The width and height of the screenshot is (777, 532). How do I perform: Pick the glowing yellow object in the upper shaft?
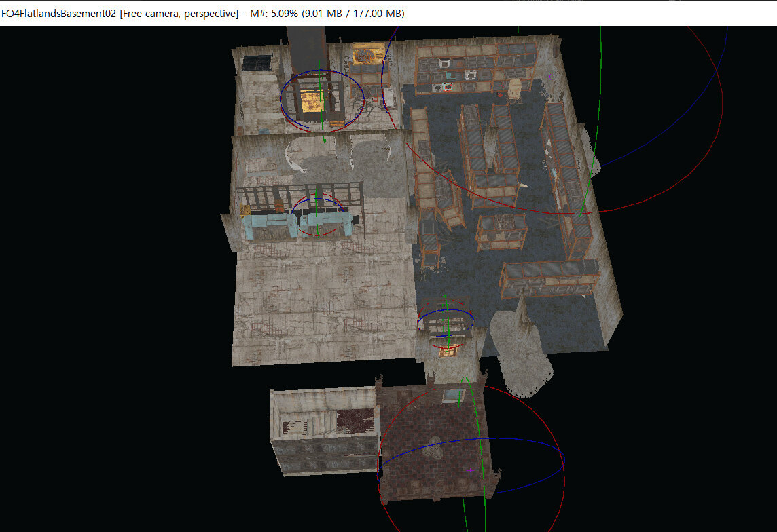312,101
